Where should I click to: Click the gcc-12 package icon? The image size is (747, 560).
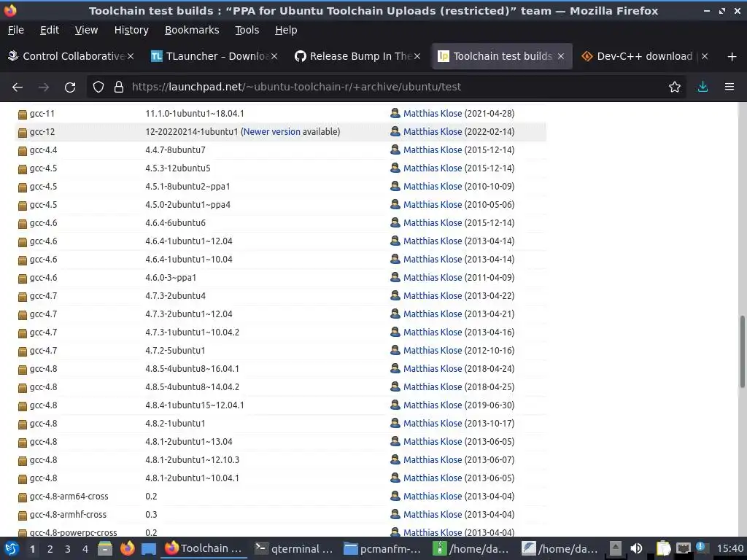click(23, 133)
